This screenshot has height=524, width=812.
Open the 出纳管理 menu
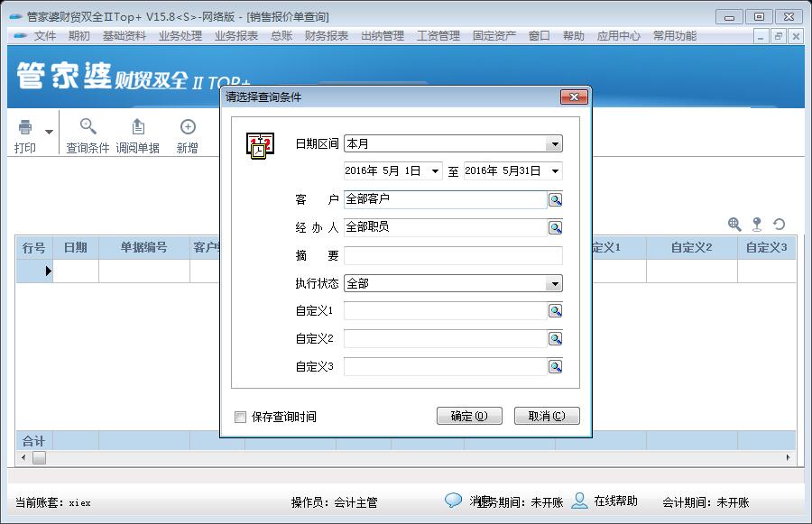[x=383, y=36]
